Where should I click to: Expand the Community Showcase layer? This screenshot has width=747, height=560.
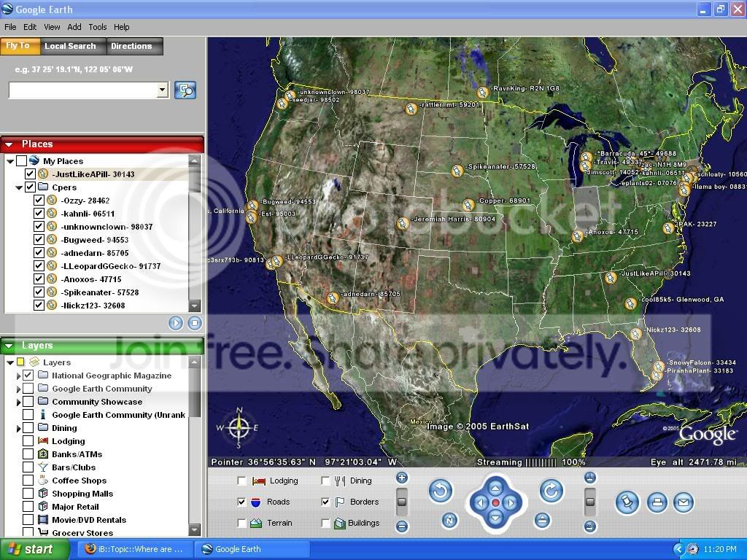[x=18, y=402]
